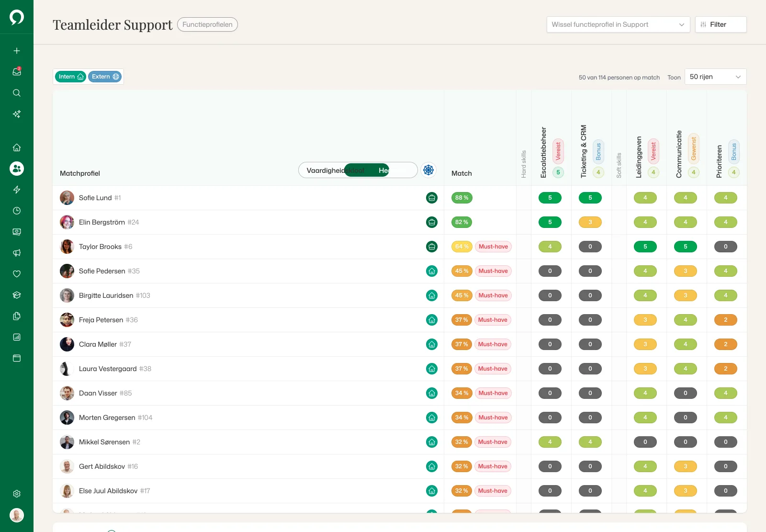The image size is (766, 532).
Task: Open the megaphone sidebar icon
Action: [x=17, y=253]
